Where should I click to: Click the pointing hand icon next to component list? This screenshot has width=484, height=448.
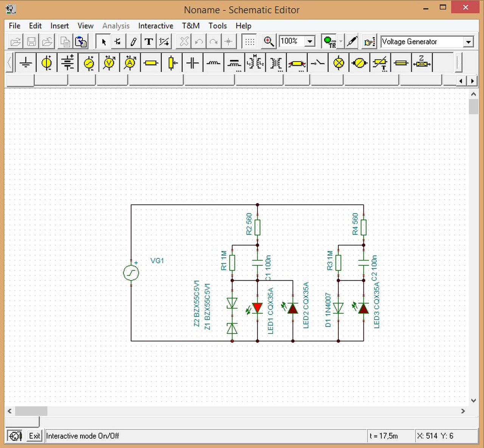click(x=369, y=42)
